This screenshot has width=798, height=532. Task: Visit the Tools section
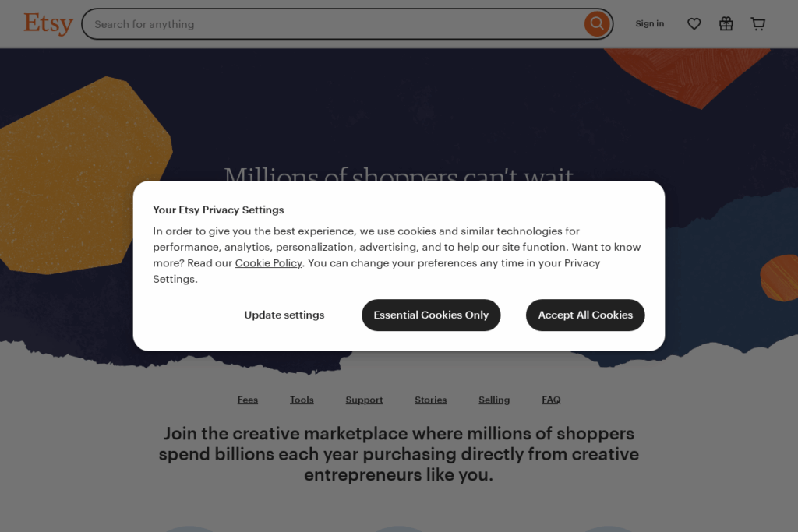coord(302,400)
